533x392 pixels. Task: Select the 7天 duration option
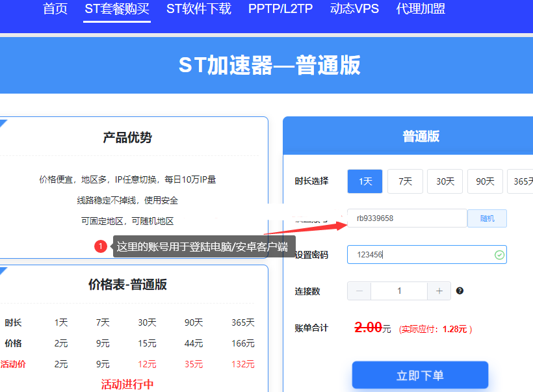(405, 181)
